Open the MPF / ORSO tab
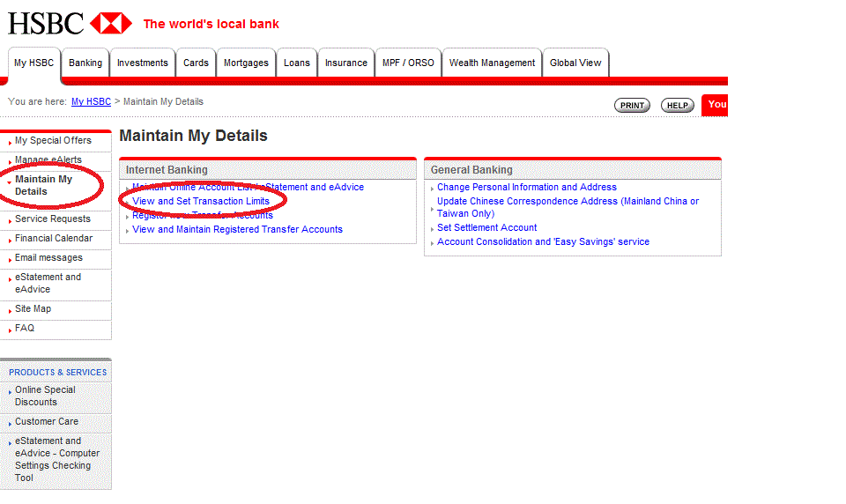This screenshot has height=504, width=846. point(408,63)
